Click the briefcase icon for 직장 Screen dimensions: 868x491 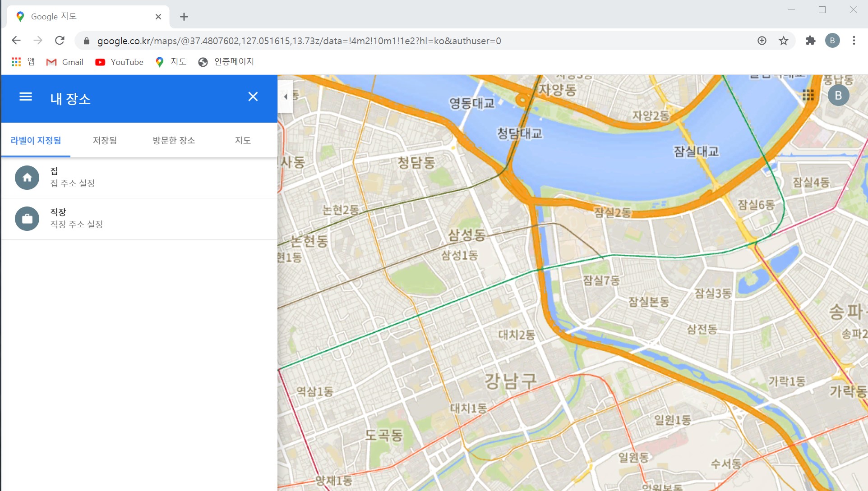tap(27, 219)
